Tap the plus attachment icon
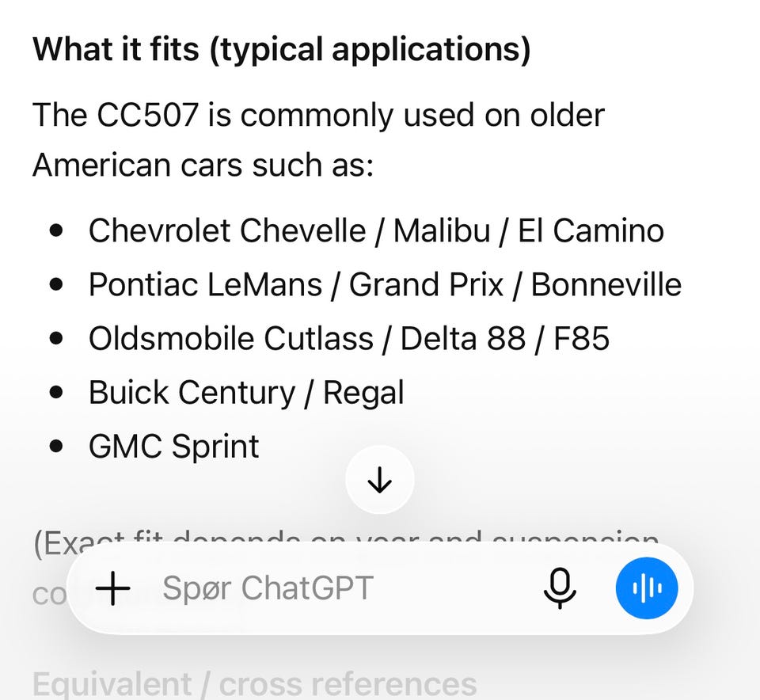The width and height of the screenshot is (760, 700). (x=113, y=588)
